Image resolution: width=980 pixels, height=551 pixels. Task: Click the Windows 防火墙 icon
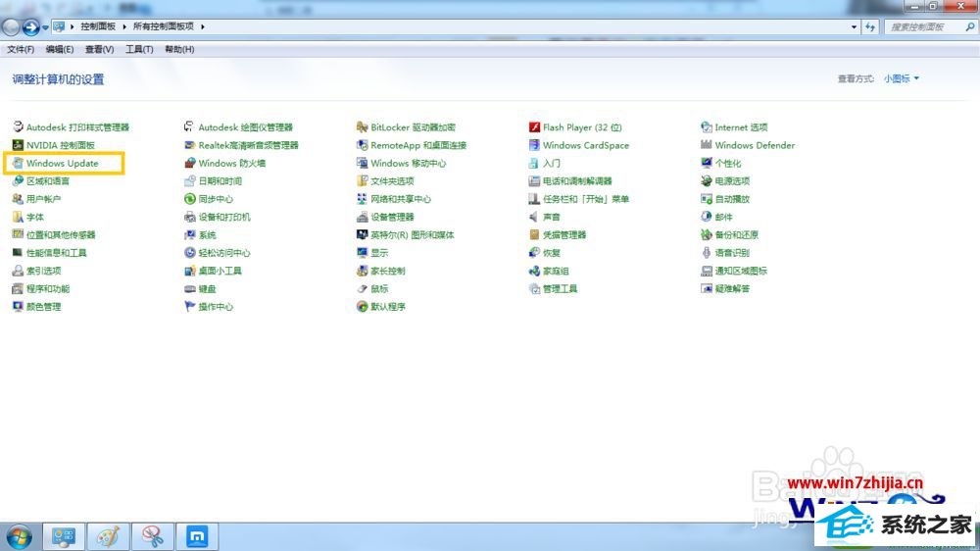pos(189,163)
